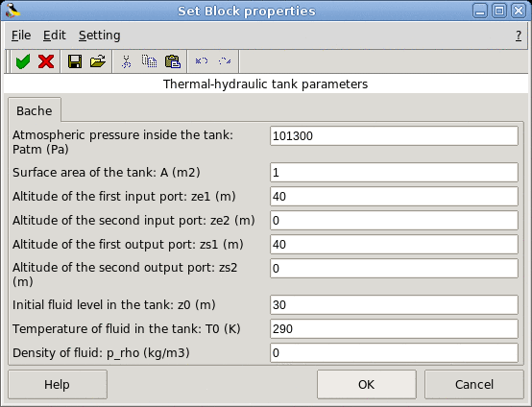
Task: Minimize the Set Block properties window
Action: pyautogui.click(x=480, y=11)
